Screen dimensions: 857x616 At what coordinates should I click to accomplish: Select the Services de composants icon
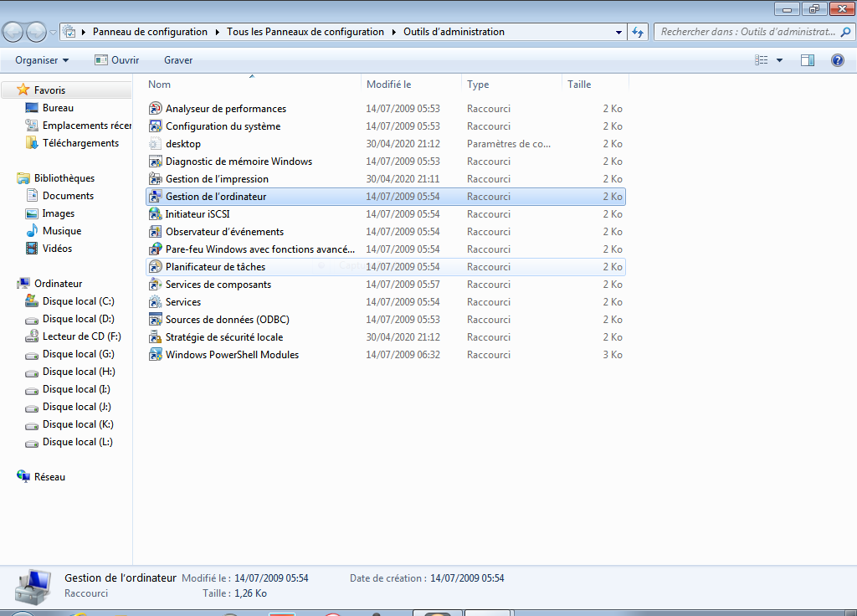155,285
